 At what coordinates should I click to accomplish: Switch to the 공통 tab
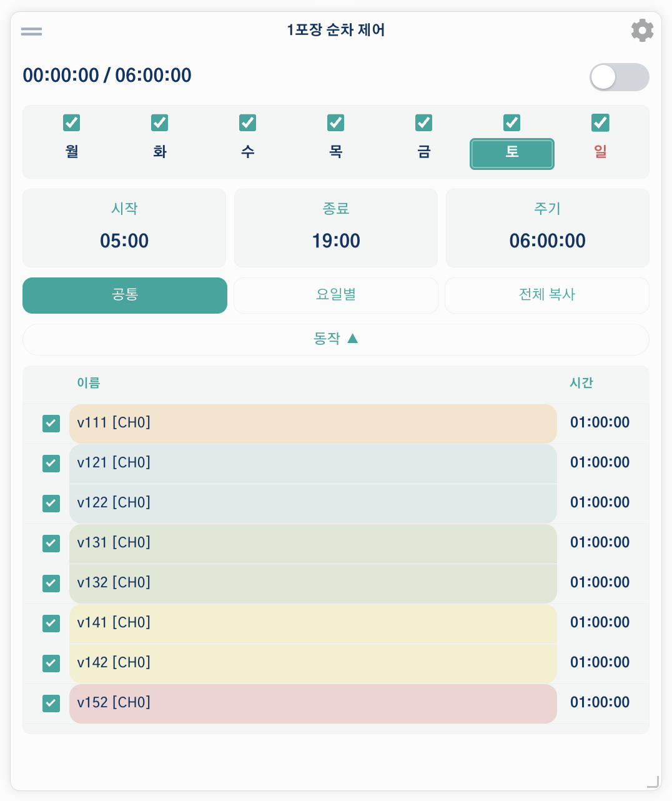[125, 296]
